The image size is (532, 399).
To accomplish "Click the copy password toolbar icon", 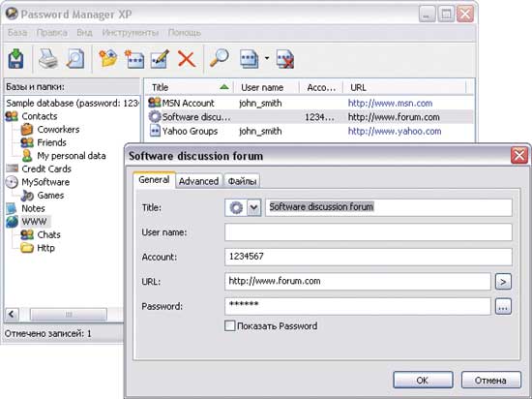I will click(249, 59).
